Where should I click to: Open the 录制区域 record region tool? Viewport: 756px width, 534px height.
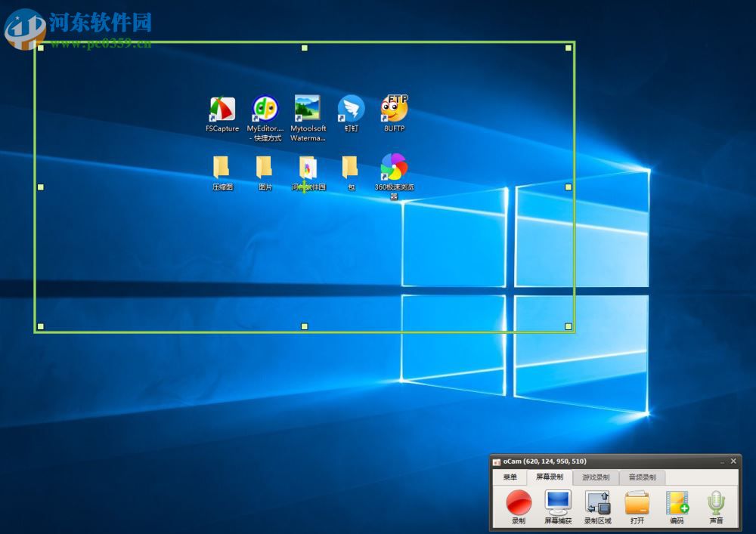(598, 507)
